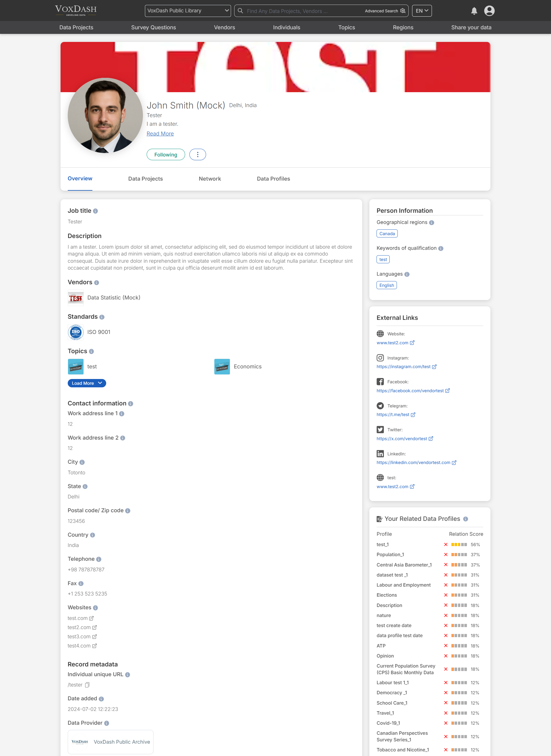Screen dimensions: 551x756
Task: Open the user account icon
Action: 489,11
